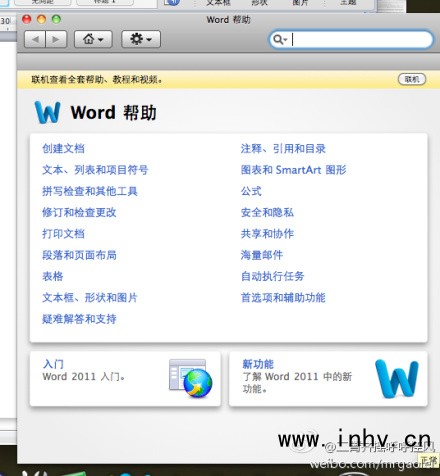Open the 海量邮件 topic

[262, 255]
